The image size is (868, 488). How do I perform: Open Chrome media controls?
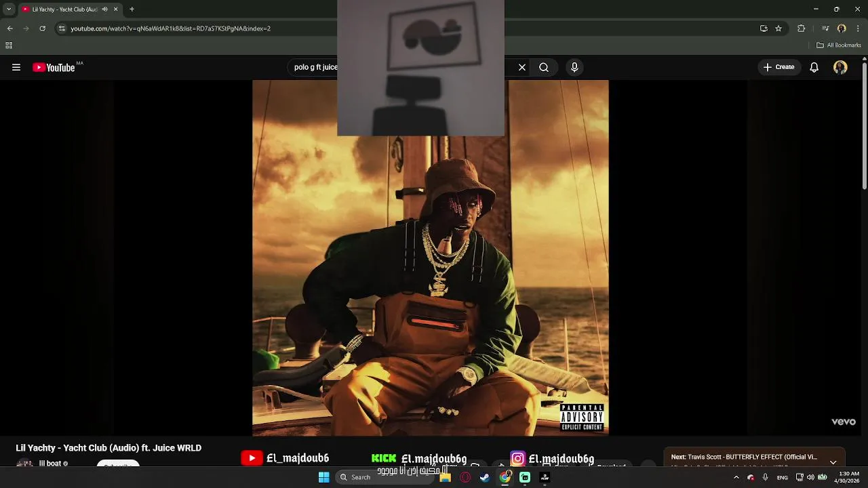coord(825,28)
